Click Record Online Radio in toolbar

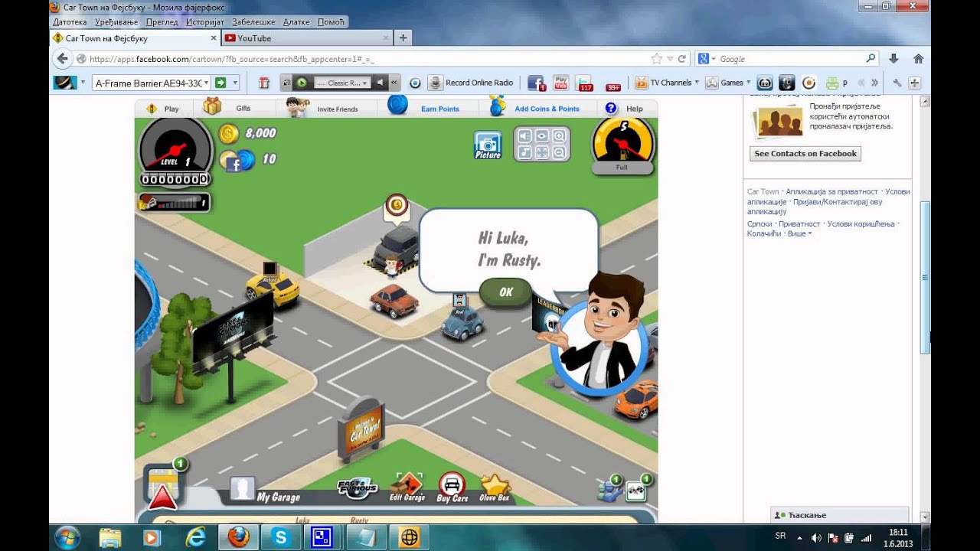(x=470, y=83)
